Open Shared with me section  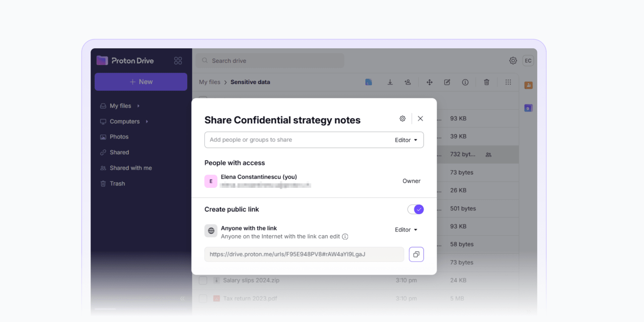pos(131,168)
